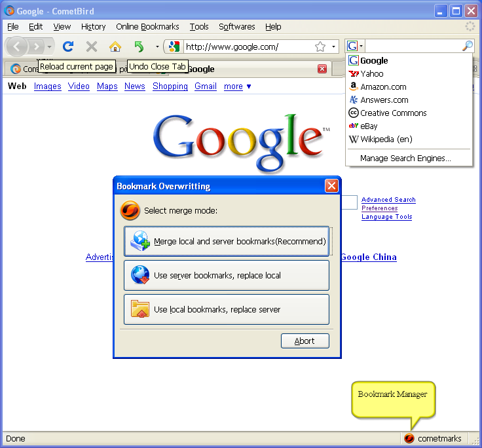Click the Done status bar text
Image resolution: width=482 pixels, height=448 pixels.
pyautogui.click(x=16, y=438)
